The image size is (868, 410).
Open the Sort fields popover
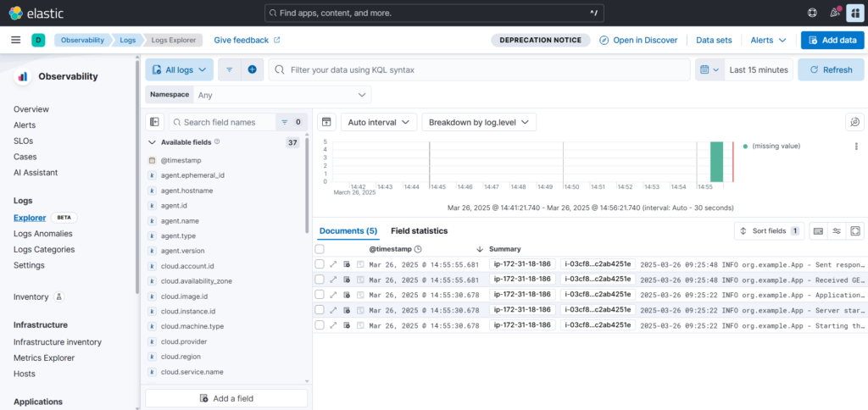tap(770, 230)
